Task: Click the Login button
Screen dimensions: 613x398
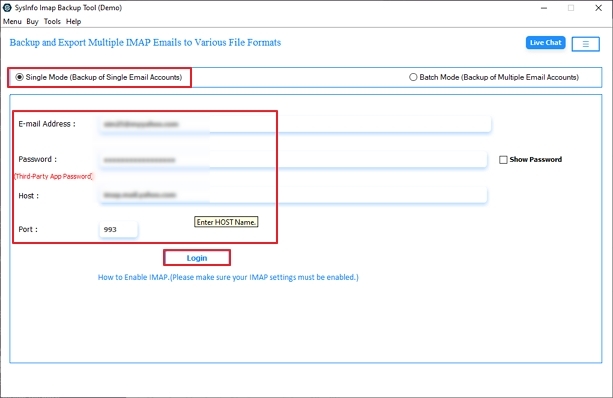Action: [197, 258]
